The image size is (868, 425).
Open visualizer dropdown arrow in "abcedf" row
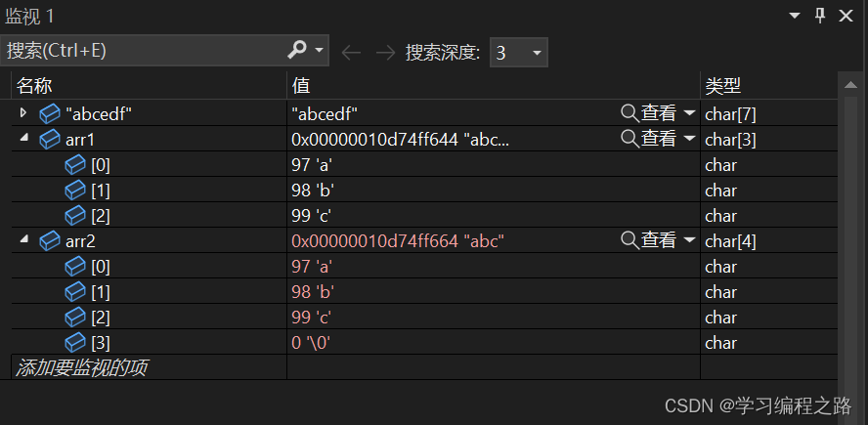(x=689, y=113)
